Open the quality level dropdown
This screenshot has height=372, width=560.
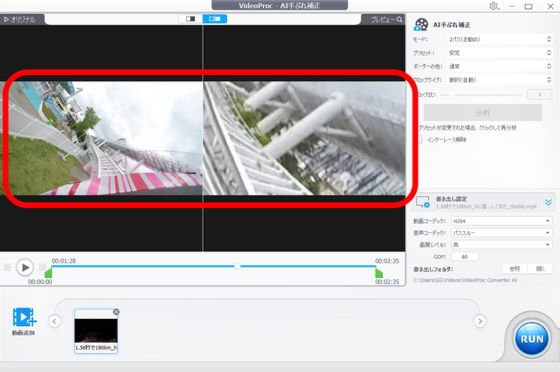(501, 245)
